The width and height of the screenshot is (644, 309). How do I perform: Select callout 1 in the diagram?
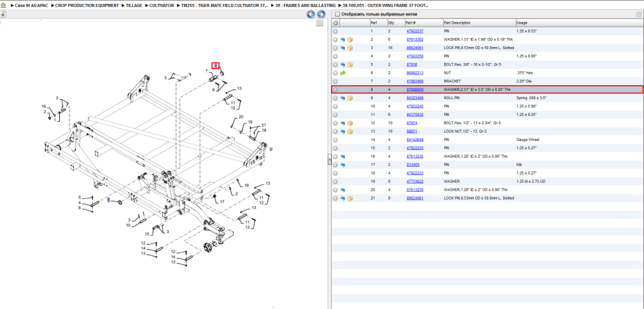click(54, 120)
